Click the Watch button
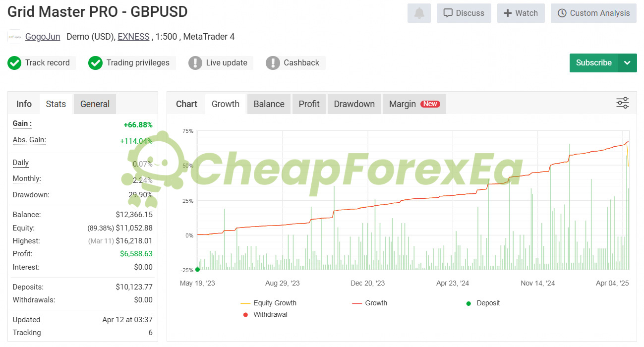 pos(521,13)
